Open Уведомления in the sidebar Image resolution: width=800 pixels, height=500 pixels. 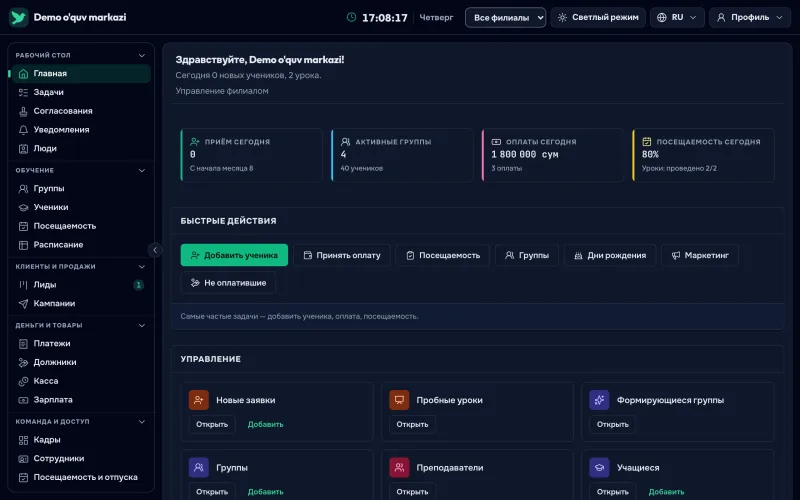coord(81,130)
